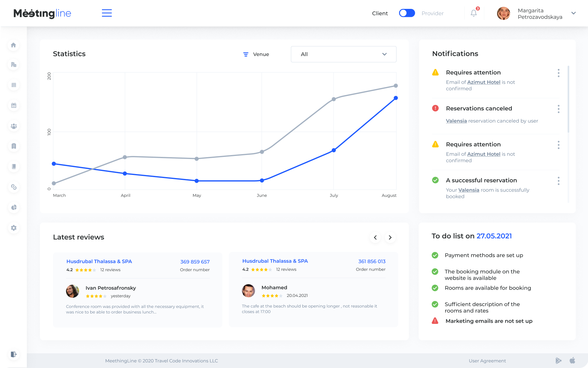Open the team members sidebar icon
The width and height of the screenshot is (588, 368).
13,126
